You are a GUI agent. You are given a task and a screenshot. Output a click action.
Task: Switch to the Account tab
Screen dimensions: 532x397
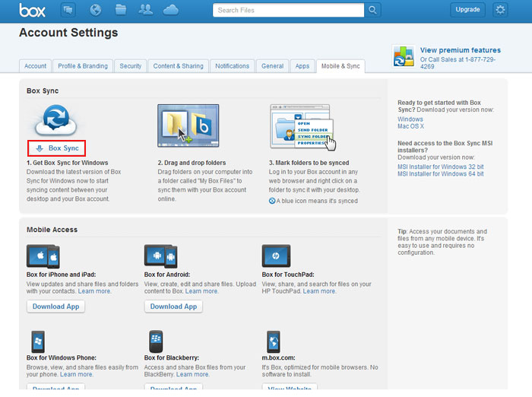(x=35, y=66)
